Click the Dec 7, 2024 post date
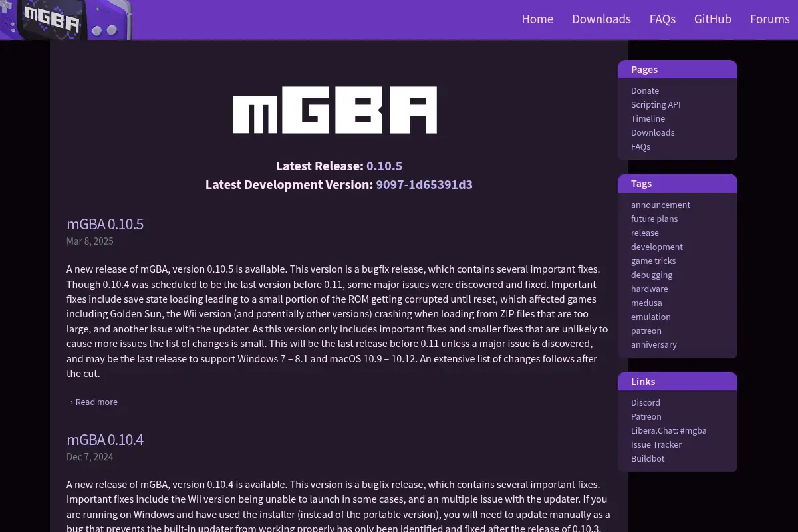The image size is (798, 532). click(90, 457)
